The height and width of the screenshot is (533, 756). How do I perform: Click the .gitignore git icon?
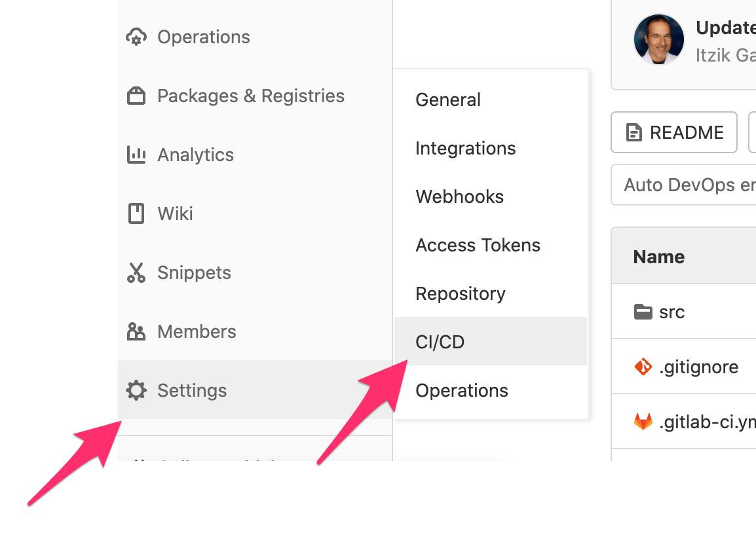click(643, 367)
